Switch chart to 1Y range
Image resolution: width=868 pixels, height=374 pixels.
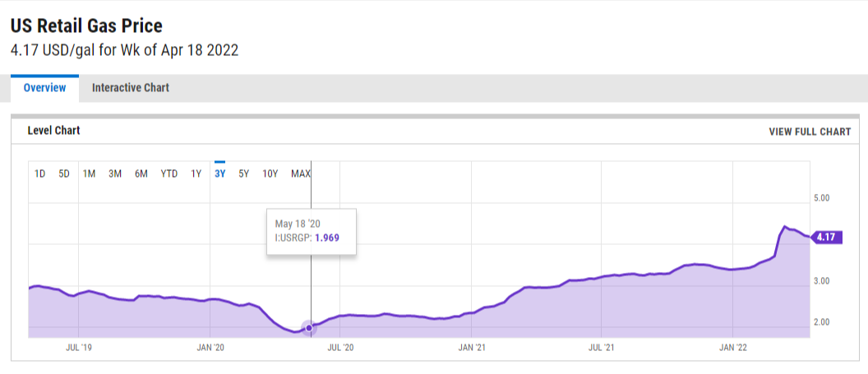[196, 173]
